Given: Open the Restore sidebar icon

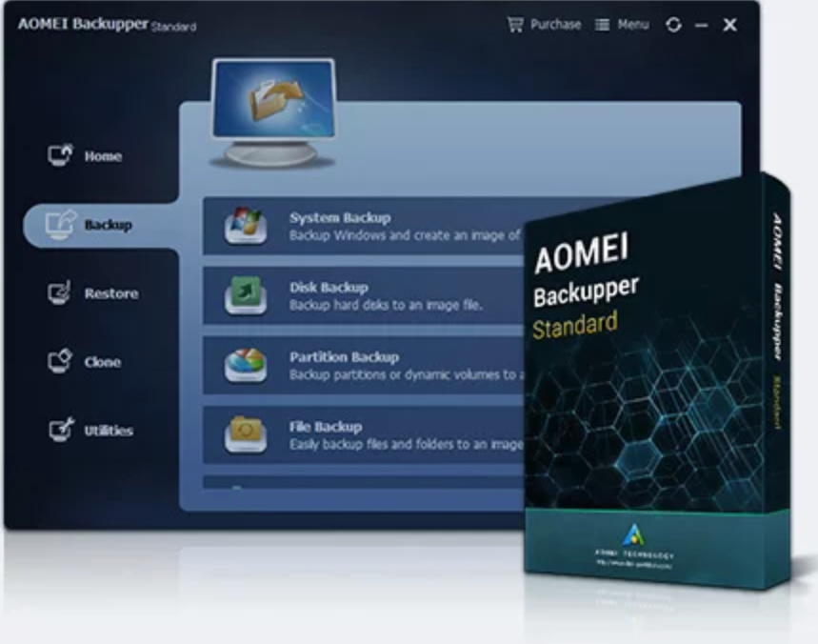Looking at the screenshot, I should tap(59, 292).
